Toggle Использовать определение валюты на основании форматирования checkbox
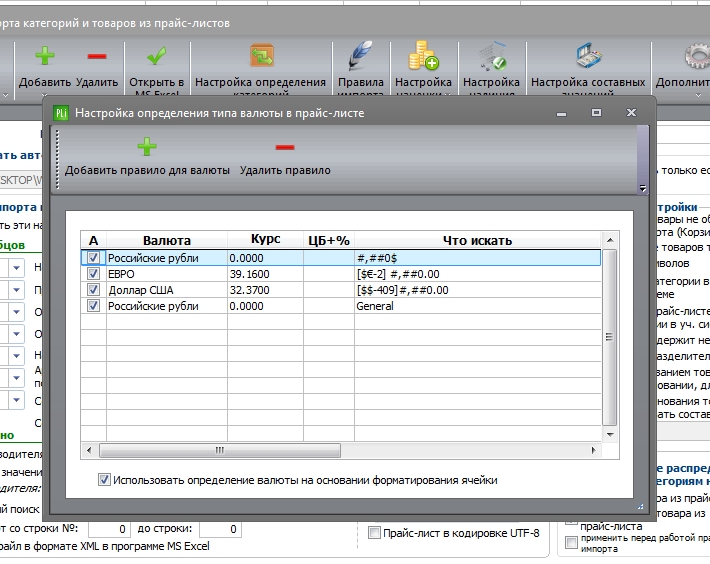This screenshot has width=710, height=564. tap(104, 480)
